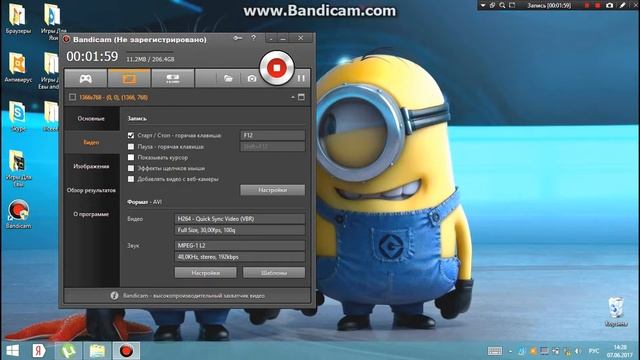This screenshot has width=640, height=360.
Task: Open the Браузеры desktop folder
Action: [x=18, y=19]
